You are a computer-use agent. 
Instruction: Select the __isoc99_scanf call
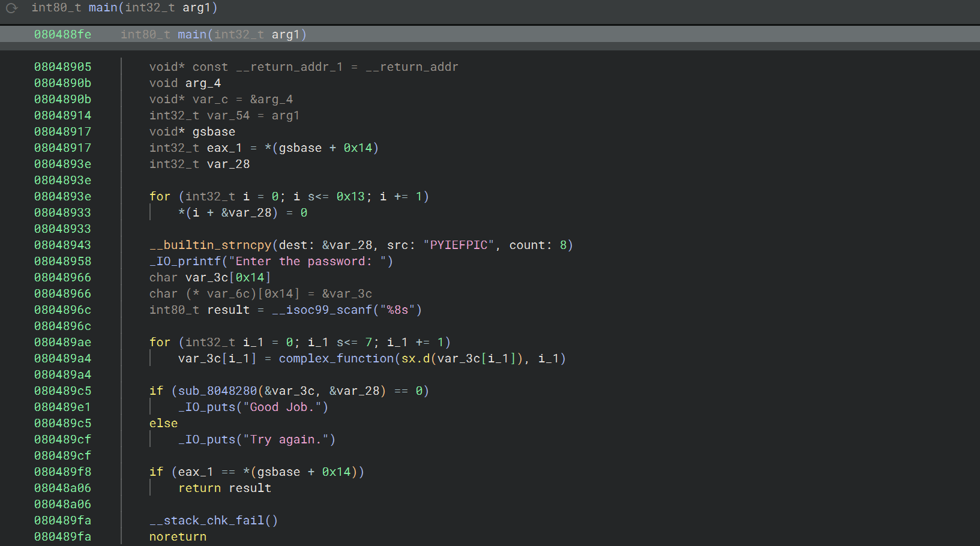pyautogui.click(x=322, y=310)
